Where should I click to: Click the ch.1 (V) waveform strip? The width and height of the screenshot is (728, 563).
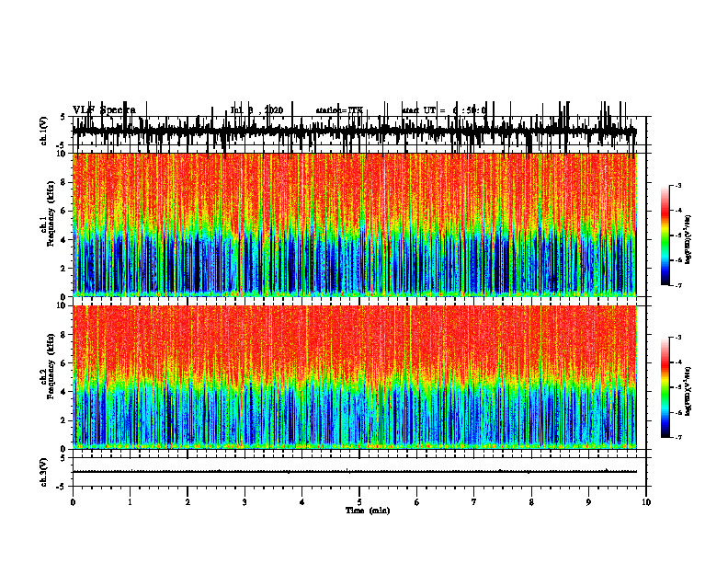[355, 131]
